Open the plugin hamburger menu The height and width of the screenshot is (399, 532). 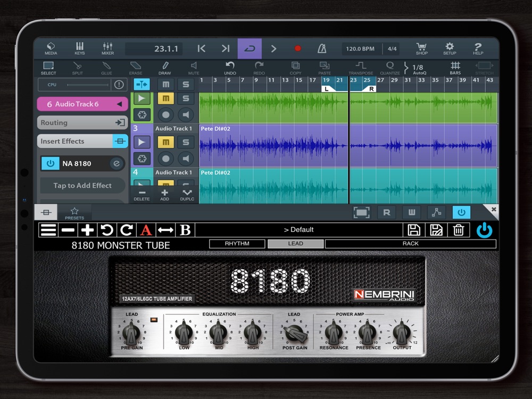pyautogui.click(x=48, y=230)
